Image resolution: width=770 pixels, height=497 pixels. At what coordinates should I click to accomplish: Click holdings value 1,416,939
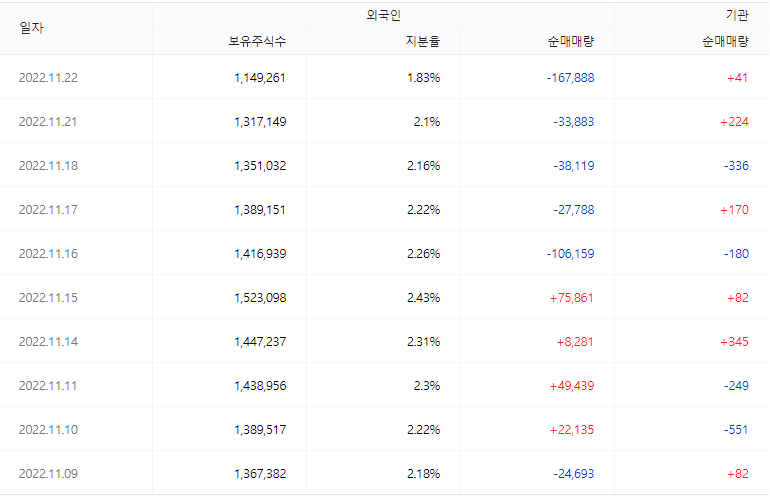click(260, 253)
